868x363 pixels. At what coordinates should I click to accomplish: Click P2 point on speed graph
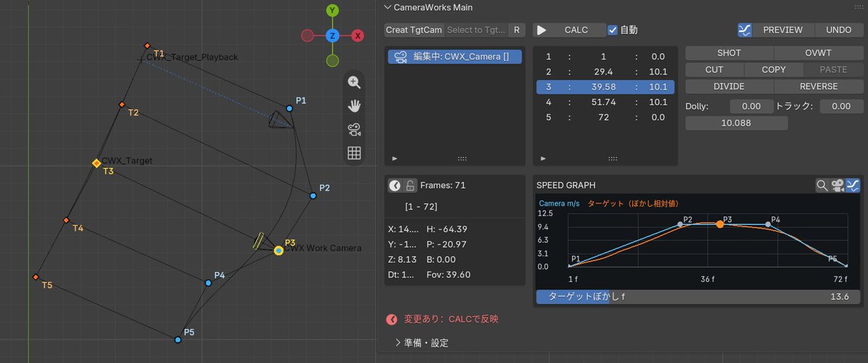tap(680, 225)
